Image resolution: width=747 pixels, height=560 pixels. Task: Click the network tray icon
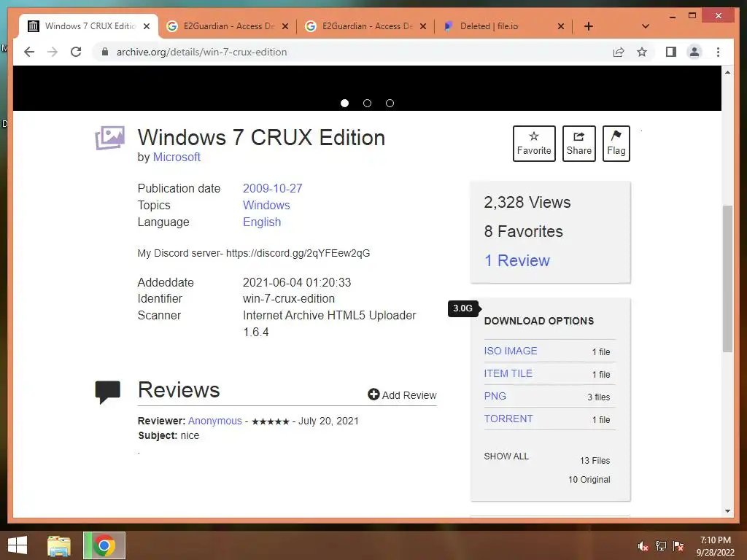click(x=661, y=546)
